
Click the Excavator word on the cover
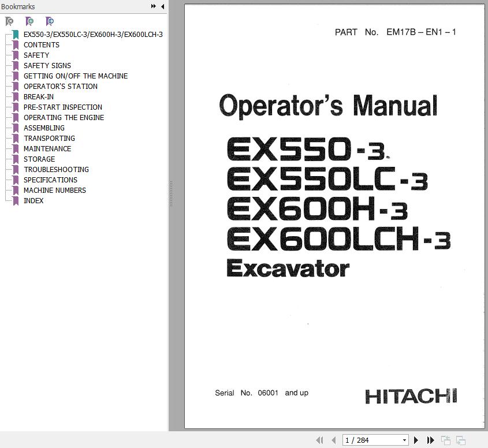(x=288, y=269)
